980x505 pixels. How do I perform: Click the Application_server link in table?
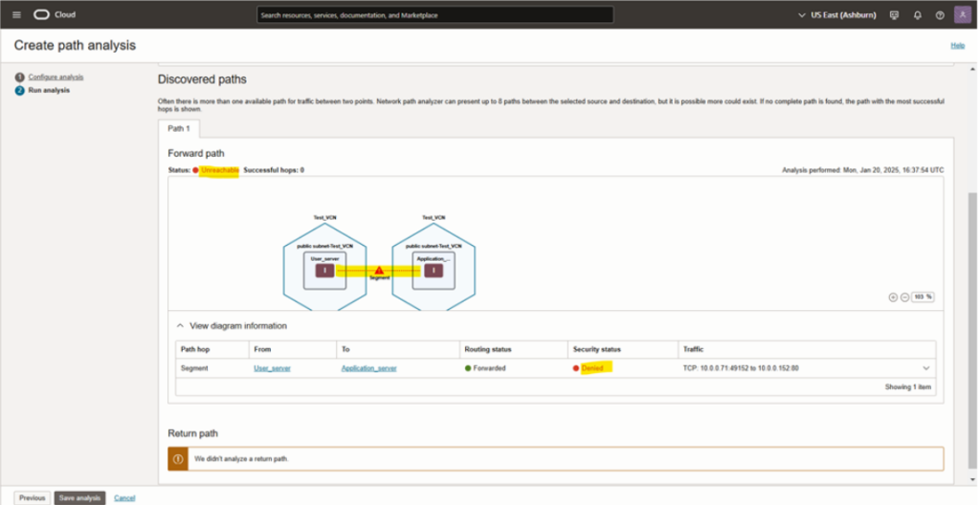pos(368,368)
